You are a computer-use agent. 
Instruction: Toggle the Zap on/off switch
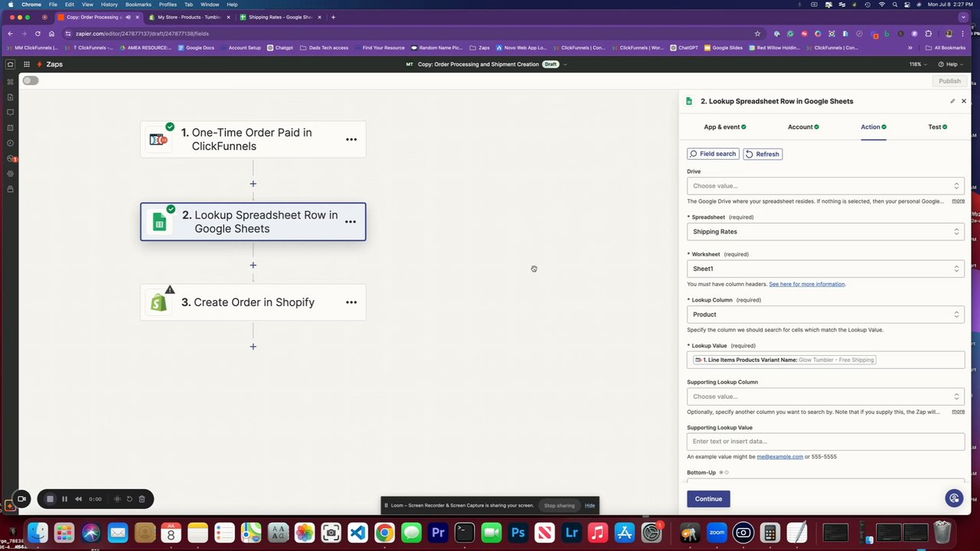(x=31, y=80)
